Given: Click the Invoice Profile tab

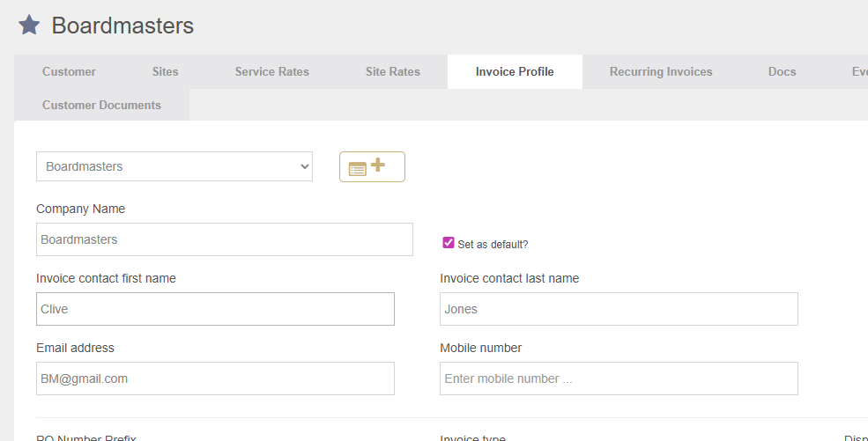Looking at the screenshot, I should (x=515, y=72).
